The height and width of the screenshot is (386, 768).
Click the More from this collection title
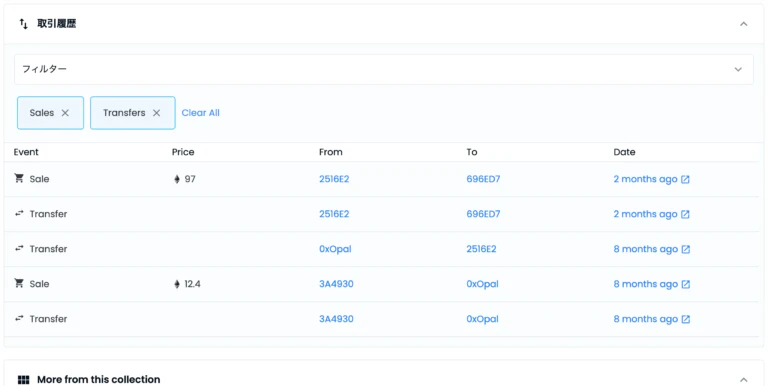98,380
